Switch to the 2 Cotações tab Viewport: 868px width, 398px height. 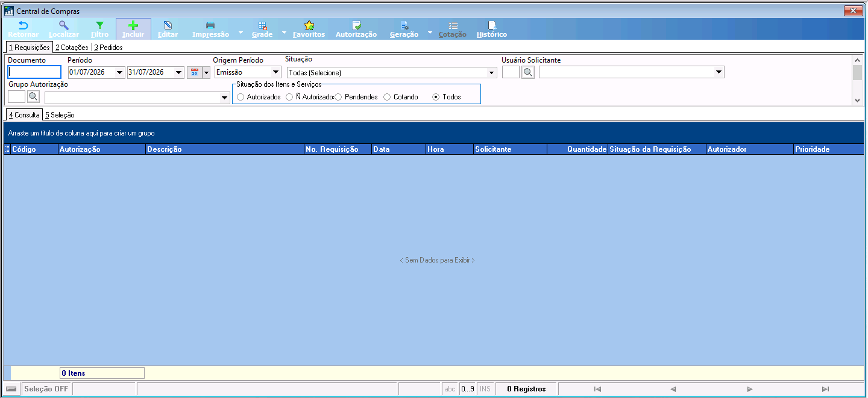pos(72,47)
